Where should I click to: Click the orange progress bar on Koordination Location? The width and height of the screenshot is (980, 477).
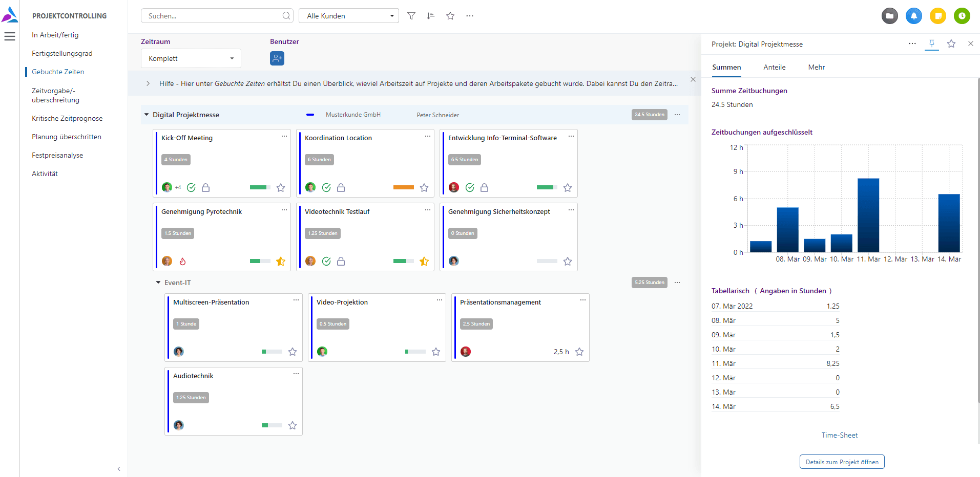pyautogui.click(x=403, y=187)
